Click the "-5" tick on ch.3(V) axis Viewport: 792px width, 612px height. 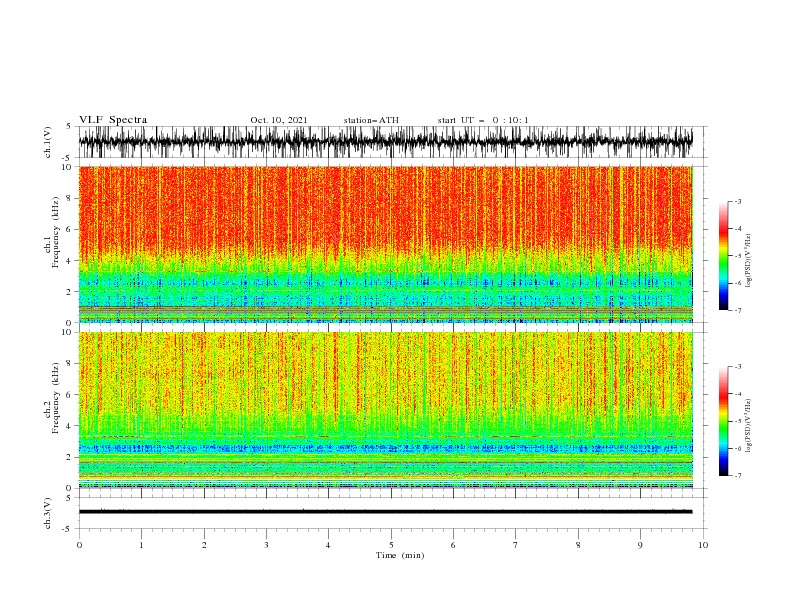pos(68,529)
